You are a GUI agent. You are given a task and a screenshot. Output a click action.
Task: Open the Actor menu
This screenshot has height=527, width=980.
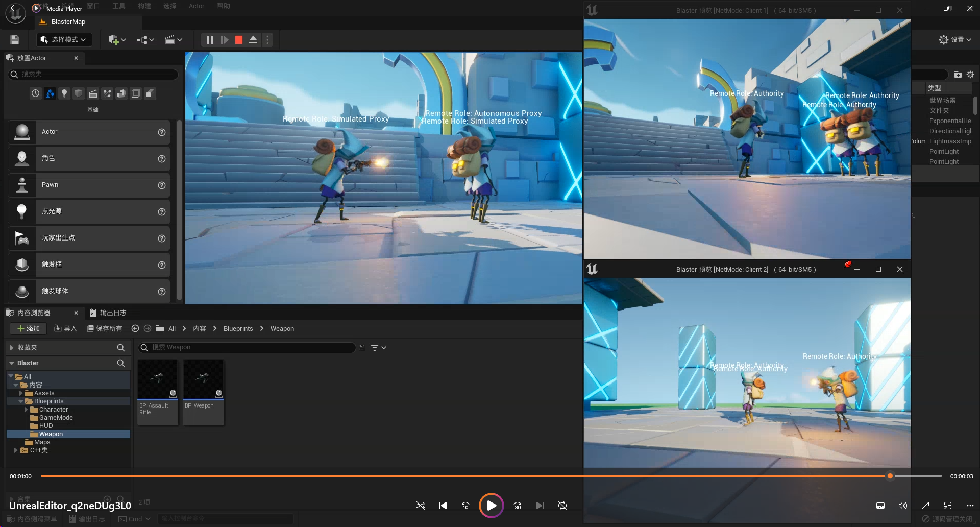coord(197,6)
